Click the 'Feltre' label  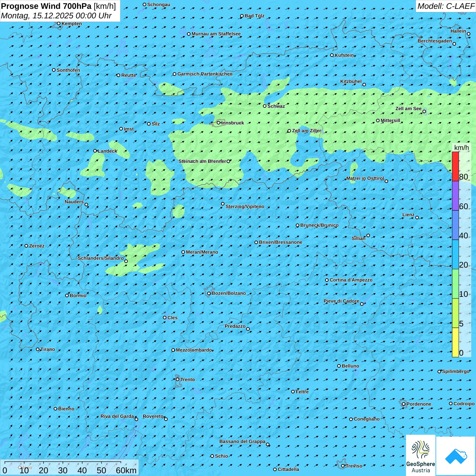pyautogui.click(x=302, y=392)
